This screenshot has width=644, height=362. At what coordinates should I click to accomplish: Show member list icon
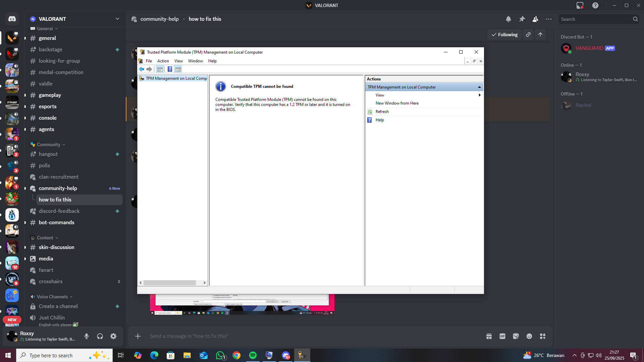(535, 19)
